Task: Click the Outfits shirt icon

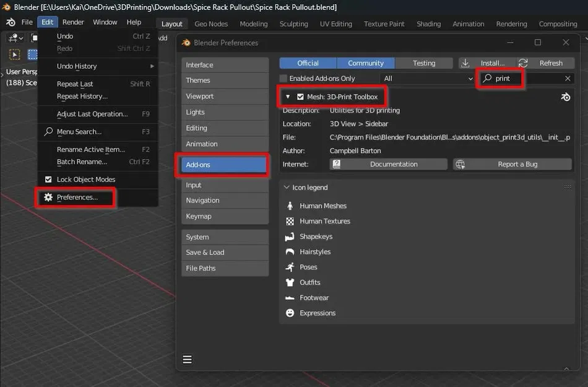Action: coord(290,282)
